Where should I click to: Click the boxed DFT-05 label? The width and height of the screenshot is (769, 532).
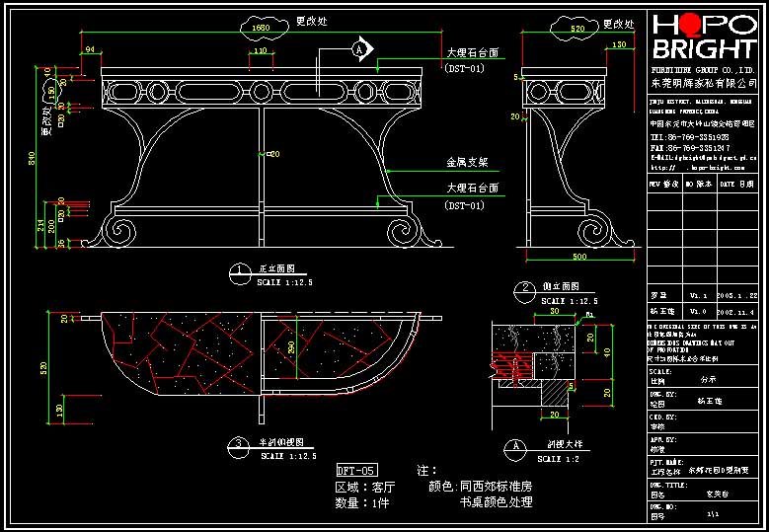[357, 471]
